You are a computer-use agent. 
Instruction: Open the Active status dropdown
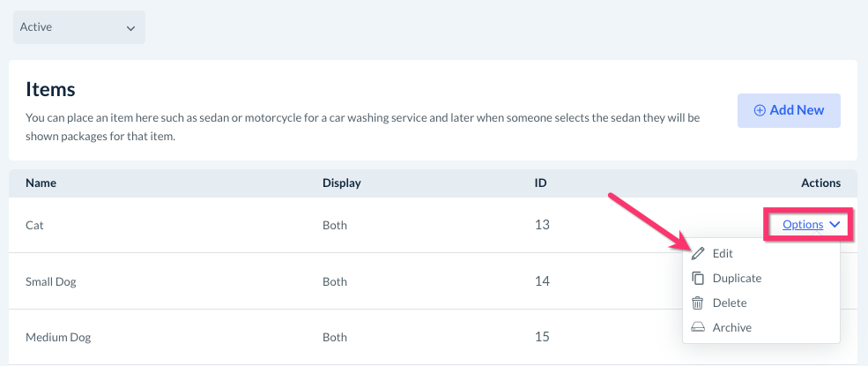click(78, 27)
